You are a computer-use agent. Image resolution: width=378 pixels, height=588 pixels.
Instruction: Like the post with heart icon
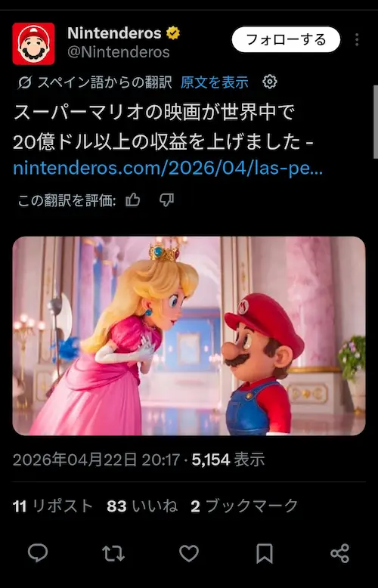click(189, 553)
